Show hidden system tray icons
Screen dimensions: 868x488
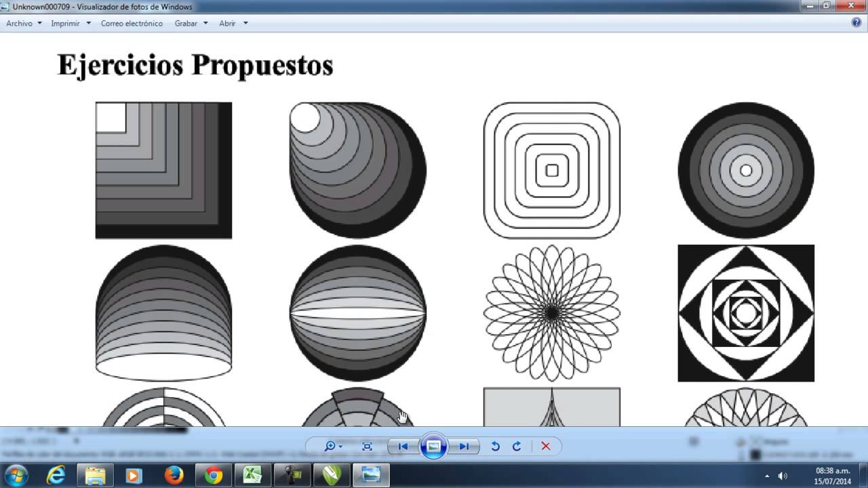point(767,476)
